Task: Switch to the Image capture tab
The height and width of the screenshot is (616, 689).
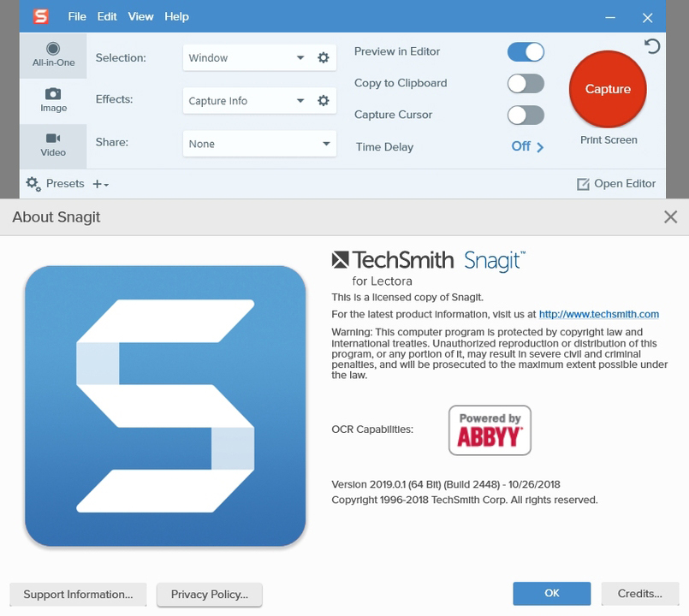Action: point(53,101)
